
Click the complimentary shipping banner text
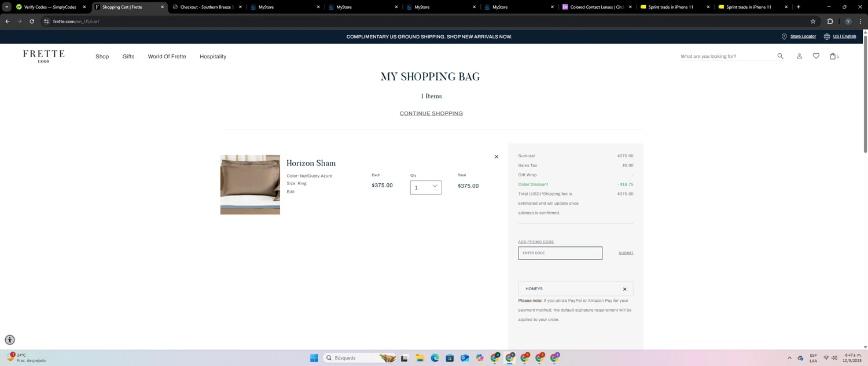(429, 36)
